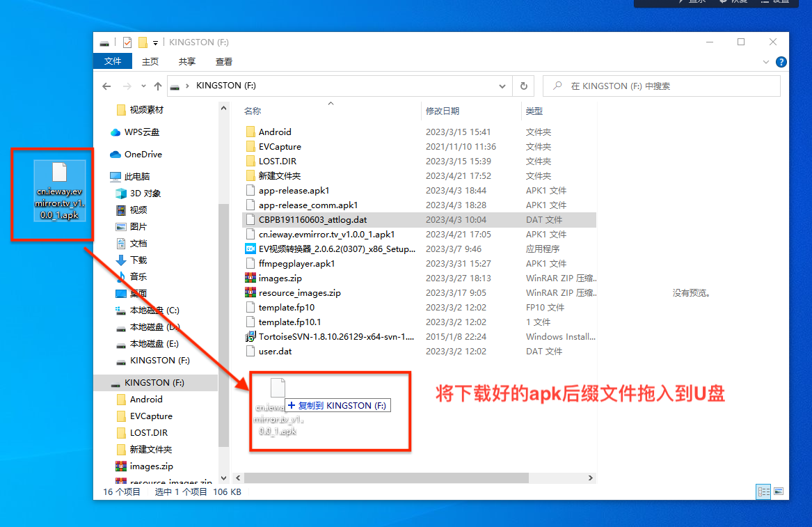Image resolution: width=812 pixels, height=527 pixels.
Task: Open the 文件 menu
Action: tap(113, 61)
